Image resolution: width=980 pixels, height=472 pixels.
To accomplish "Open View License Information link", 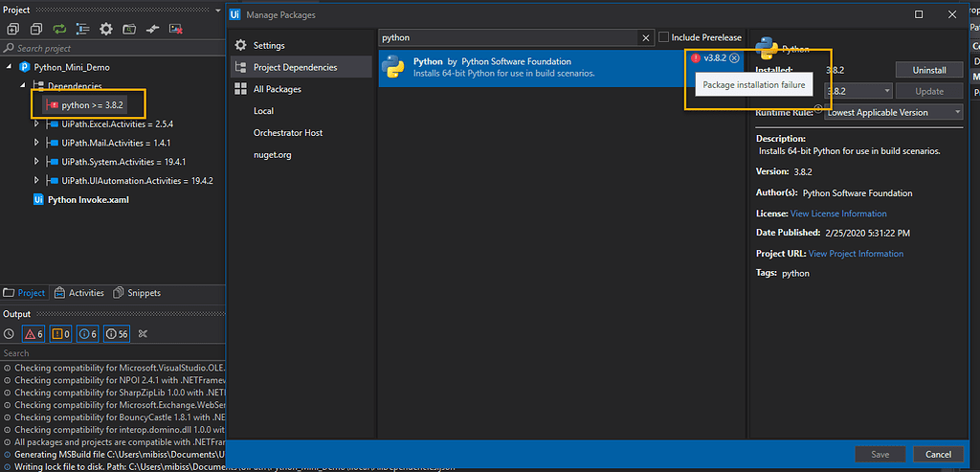I will (838, 214).
